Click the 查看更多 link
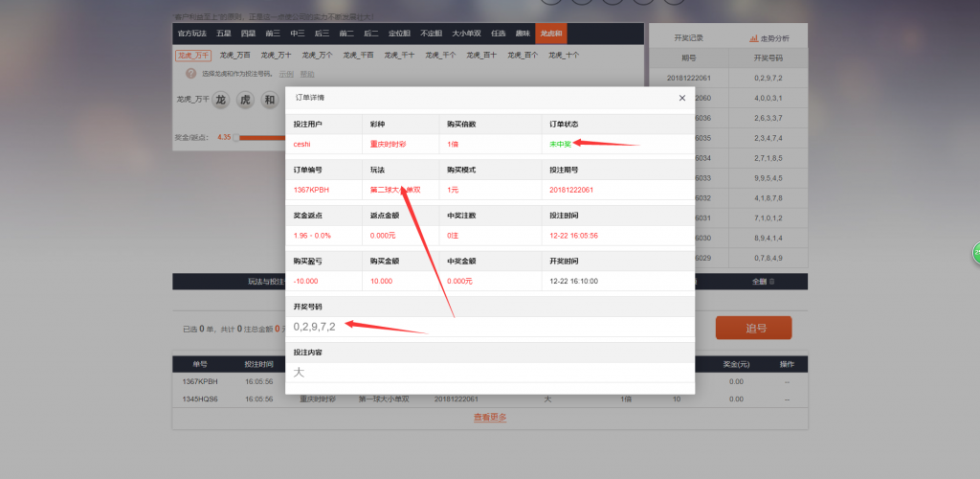The width and height of the screenshot is (980, 479). [x=489, y=418]
